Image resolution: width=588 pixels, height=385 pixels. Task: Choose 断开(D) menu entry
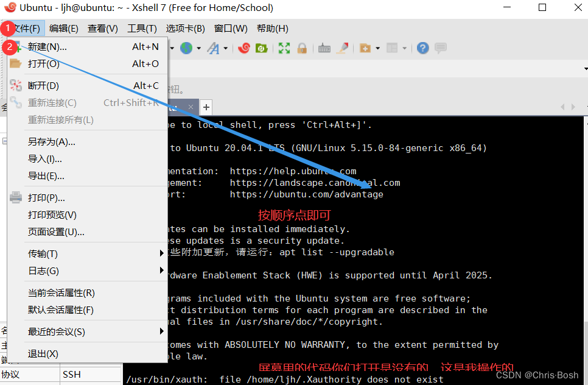(x=88, y=85)
